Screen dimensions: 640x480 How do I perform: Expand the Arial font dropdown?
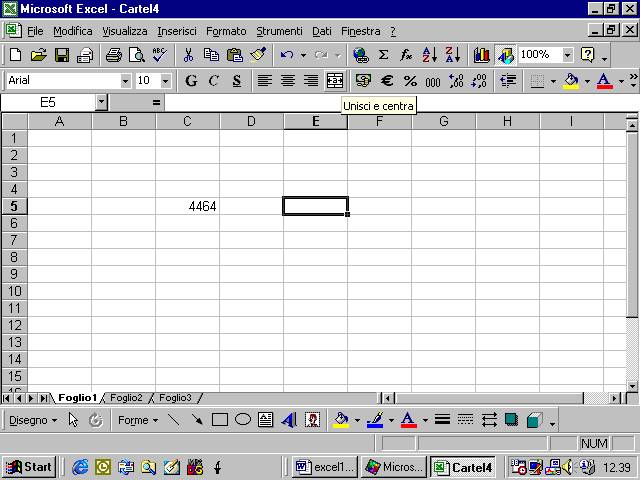126,81
